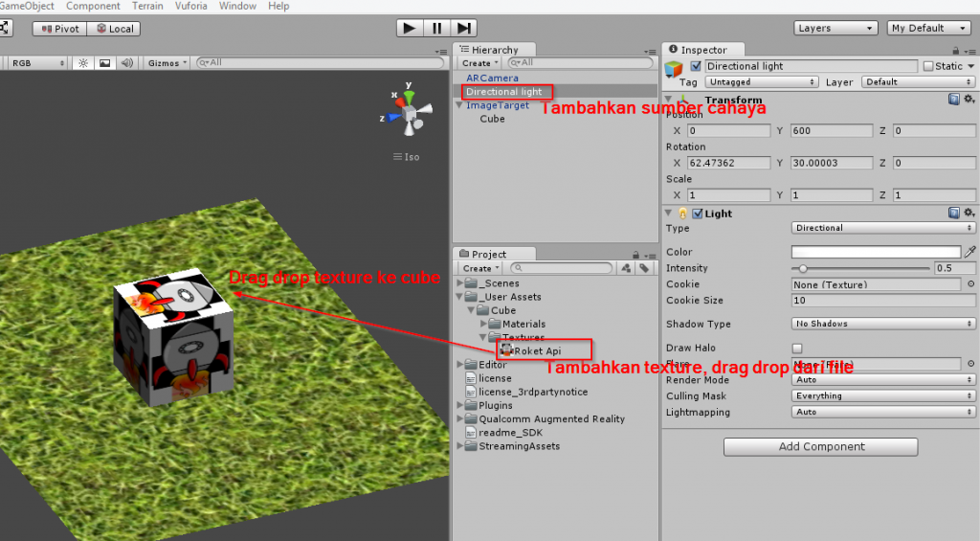Toggle the Pivot handle position button
The image size is (980, 541).
tap(59, 29)
